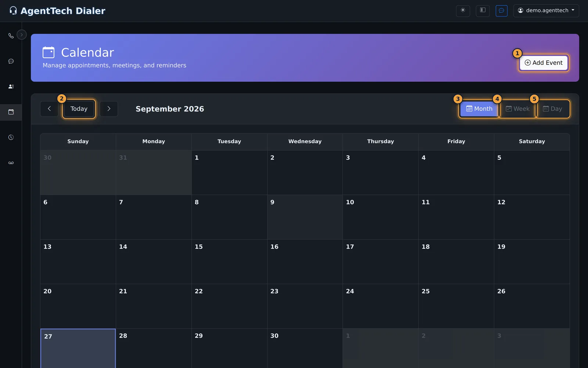Select the day cell numbered 30 under Wednesday
The width and height of the screenshot is (588, 368).
pyautogui.click(x=305, y=348)
